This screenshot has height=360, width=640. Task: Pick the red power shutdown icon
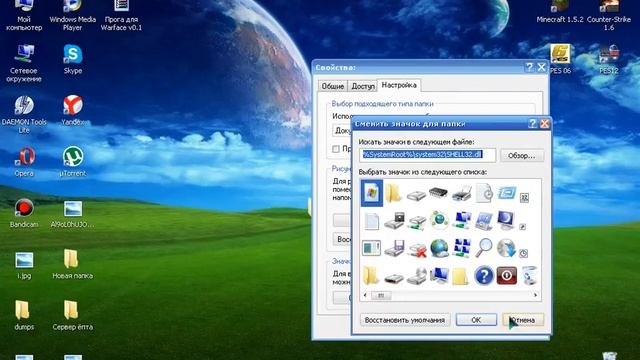[x=507, y=276]
